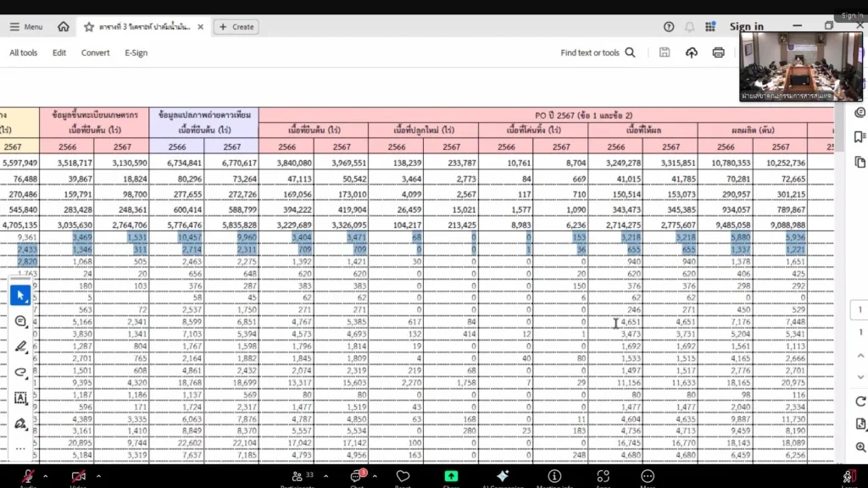The image size is (868, 488).
Task: Open the Acrobat Help icon
Action: [x=669, y=26]
